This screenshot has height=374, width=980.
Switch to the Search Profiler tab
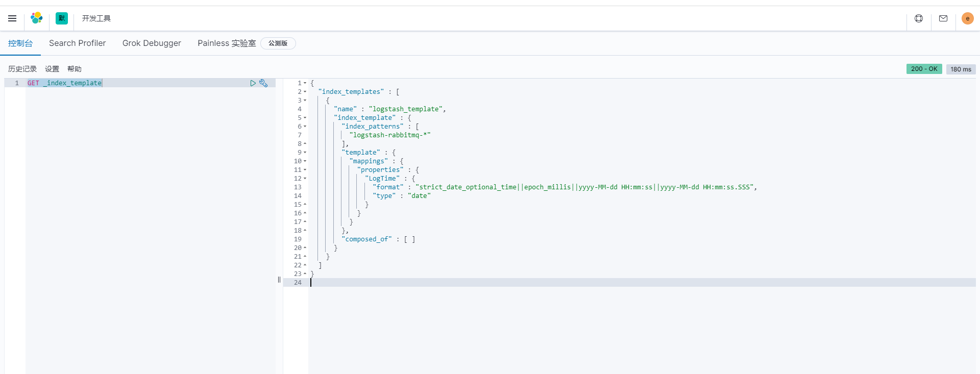(78, 43)
